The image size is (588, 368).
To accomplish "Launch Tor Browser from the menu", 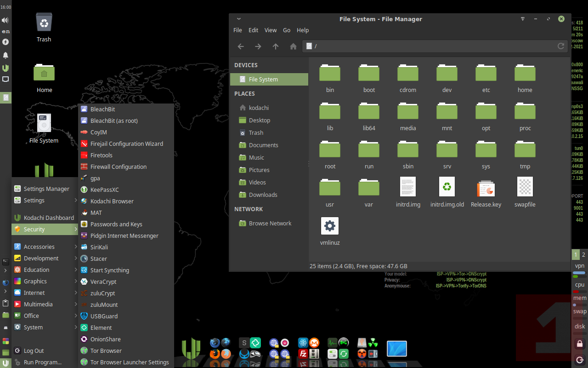I will 106,351.
